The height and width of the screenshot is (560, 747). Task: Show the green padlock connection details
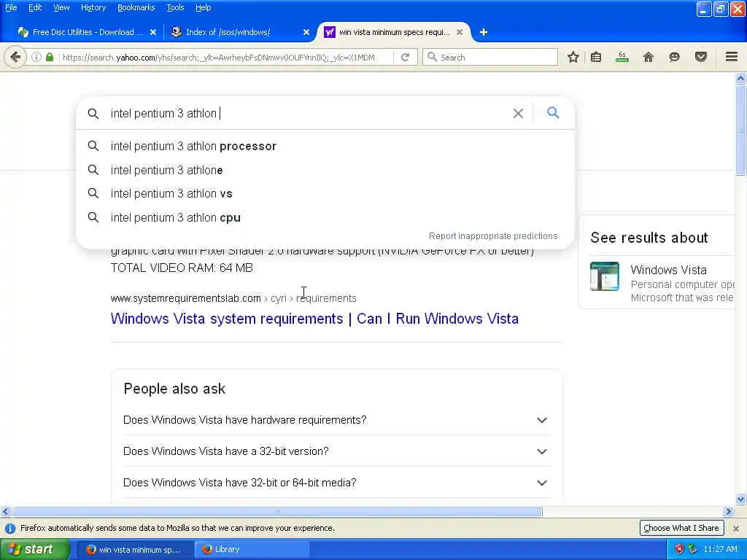[x=50, y=58]
